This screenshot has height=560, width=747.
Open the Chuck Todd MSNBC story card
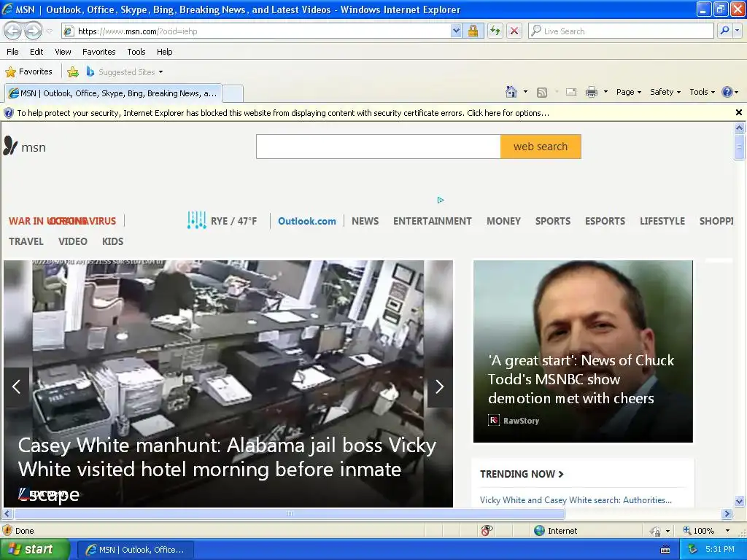click(x=583, y=351)
